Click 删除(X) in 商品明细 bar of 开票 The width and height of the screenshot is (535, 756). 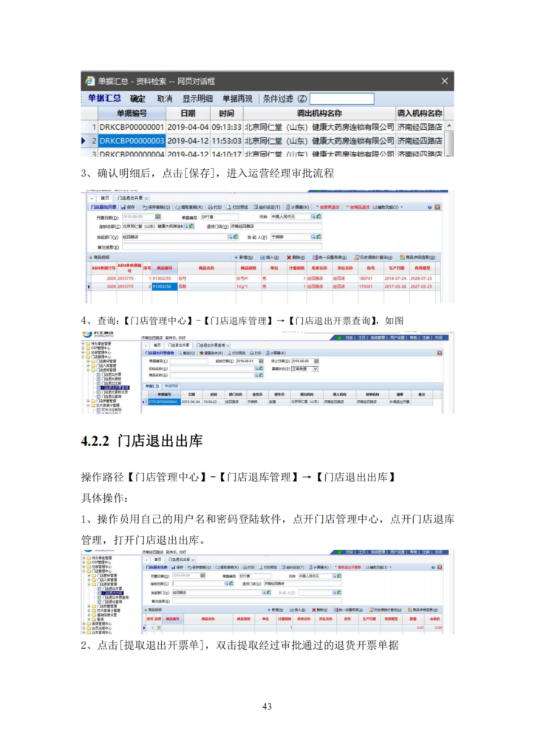pyautogui.click(x=296, y=258)
